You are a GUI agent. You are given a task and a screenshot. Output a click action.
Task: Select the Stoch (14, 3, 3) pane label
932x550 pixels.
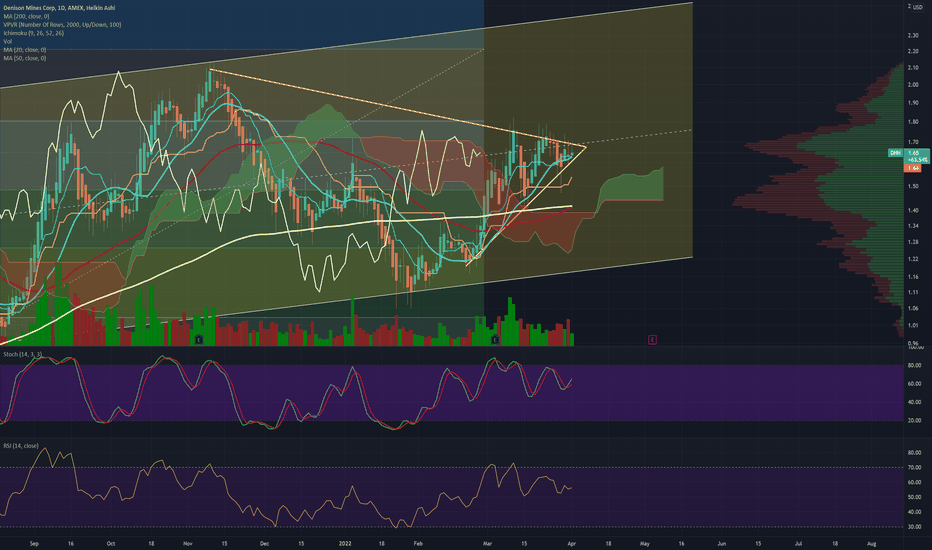point(23,354)
